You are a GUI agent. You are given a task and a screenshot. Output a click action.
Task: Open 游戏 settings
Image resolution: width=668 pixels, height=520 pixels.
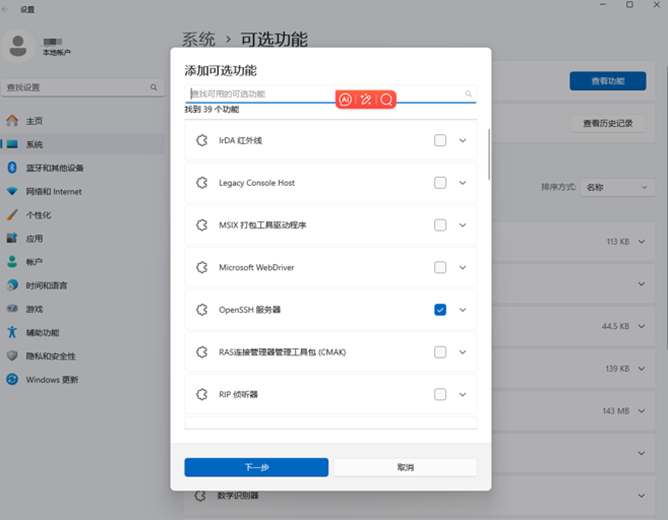click(x=83, y=309)
